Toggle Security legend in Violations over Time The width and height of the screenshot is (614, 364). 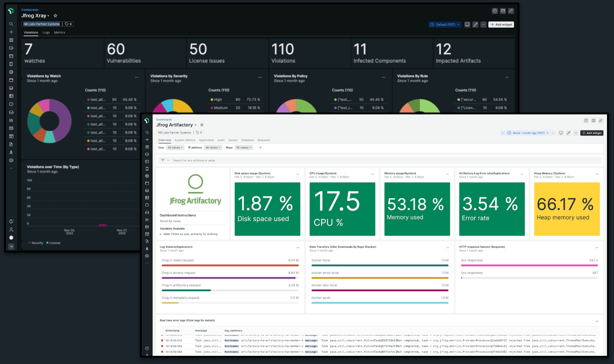coord(36,243)
